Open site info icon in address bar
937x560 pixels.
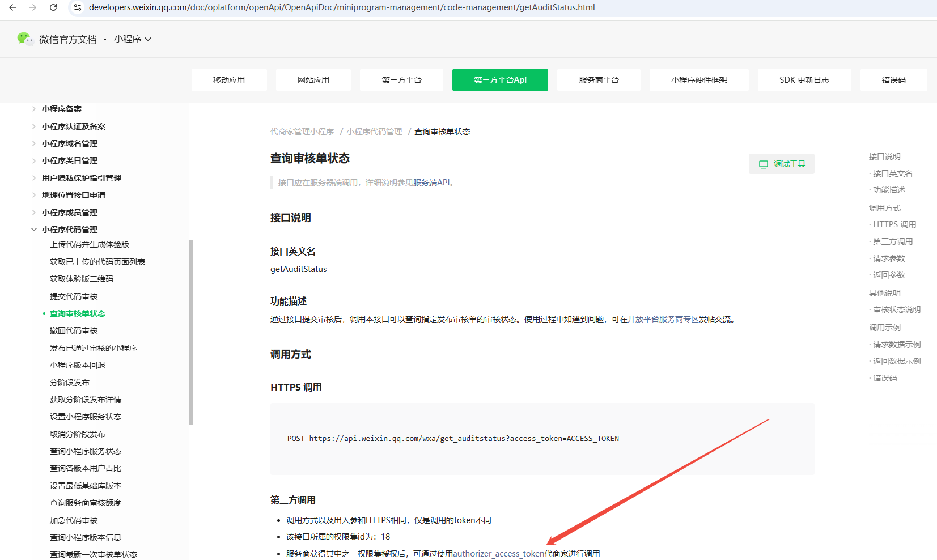click(78, 7)
